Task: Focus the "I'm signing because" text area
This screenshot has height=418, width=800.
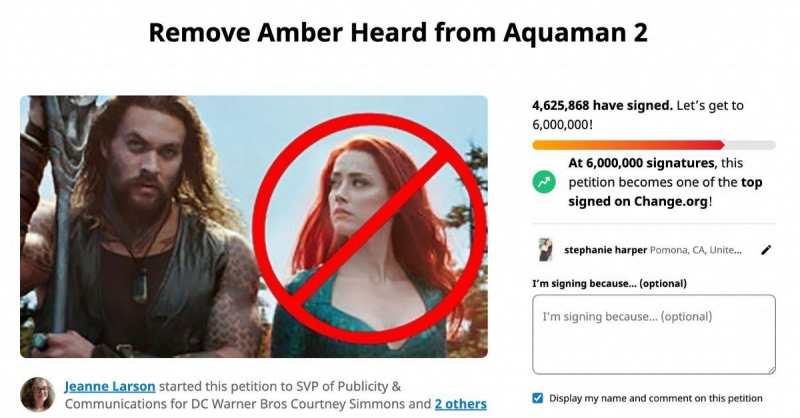Action: 654,334
